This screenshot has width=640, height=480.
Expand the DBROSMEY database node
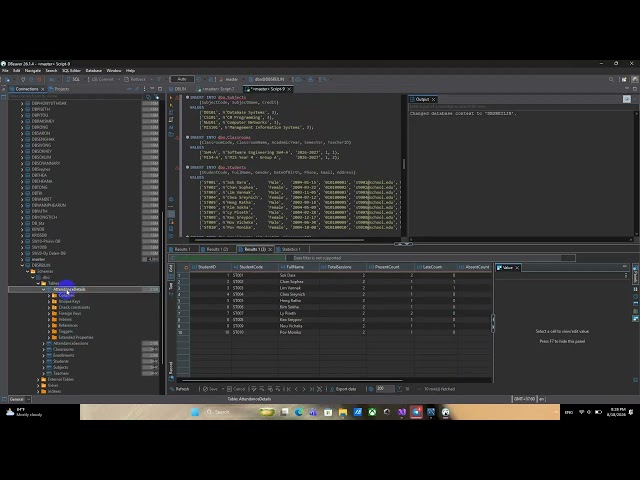pos(22,121)
